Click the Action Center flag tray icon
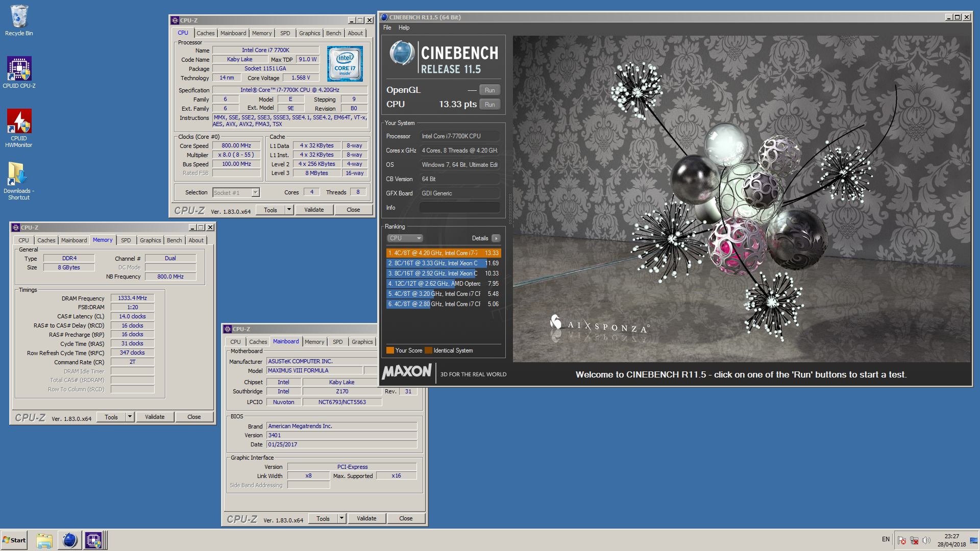 902,540
